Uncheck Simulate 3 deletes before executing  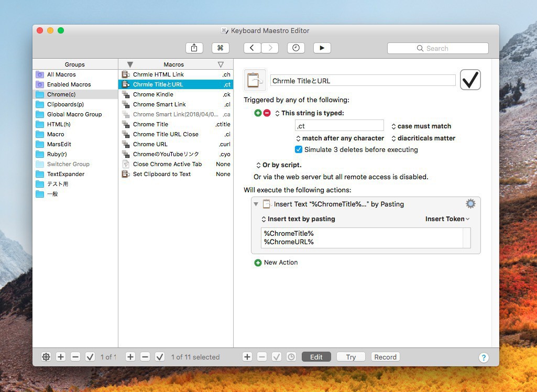click(x=299, y=149)
